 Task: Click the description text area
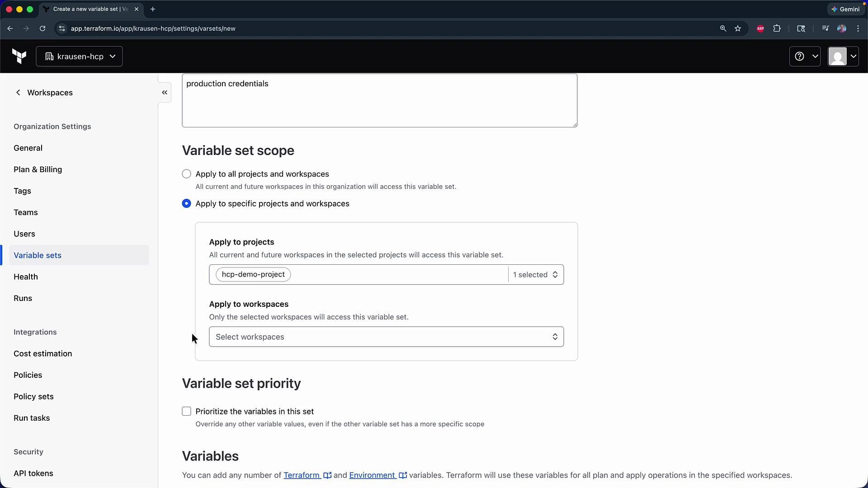click(380, 100)
